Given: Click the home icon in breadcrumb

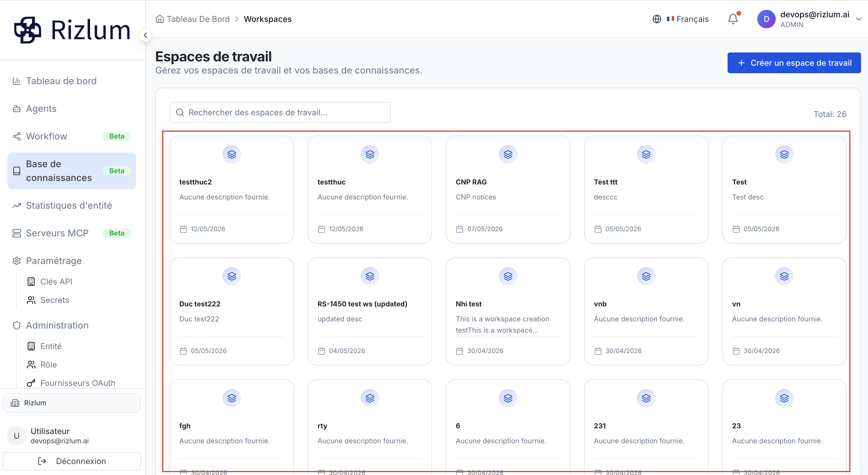Looking at the screenshot, I should (160, 19).
